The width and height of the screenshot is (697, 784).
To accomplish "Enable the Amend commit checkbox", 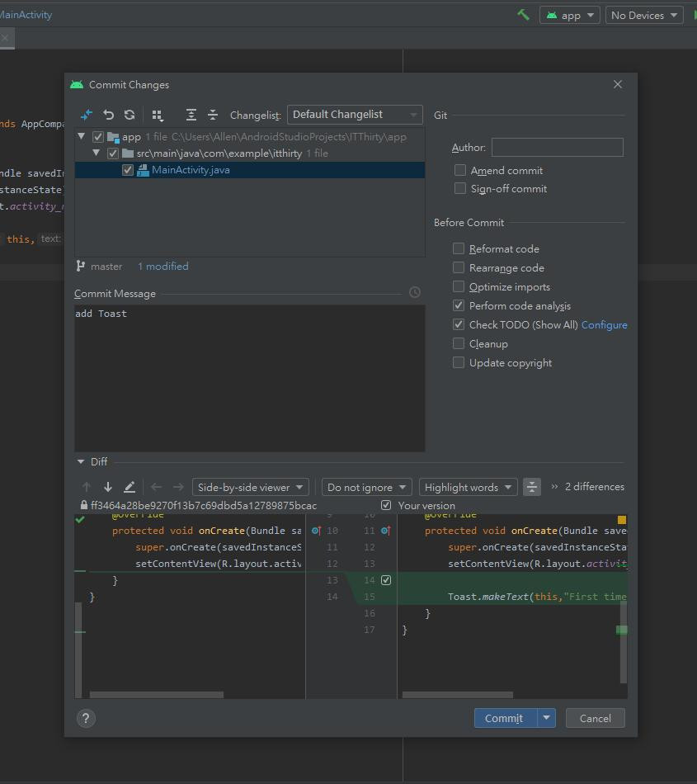I will tap(460, 170).
